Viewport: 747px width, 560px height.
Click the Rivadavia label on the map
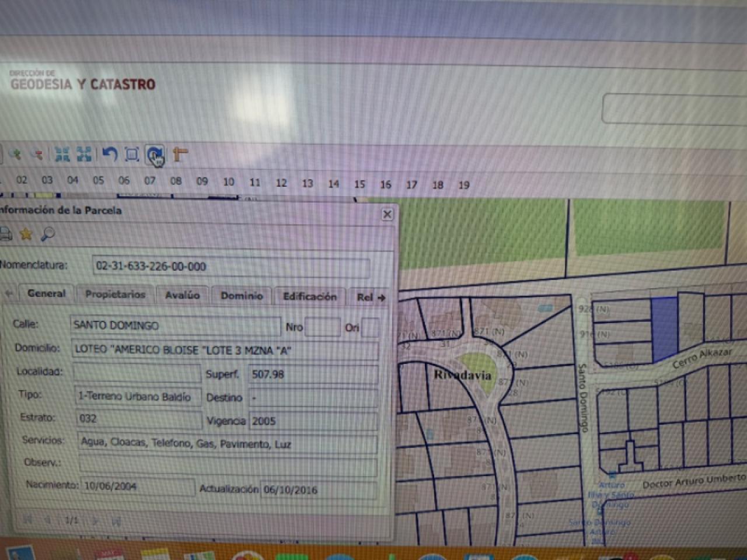tap(462, 374)
